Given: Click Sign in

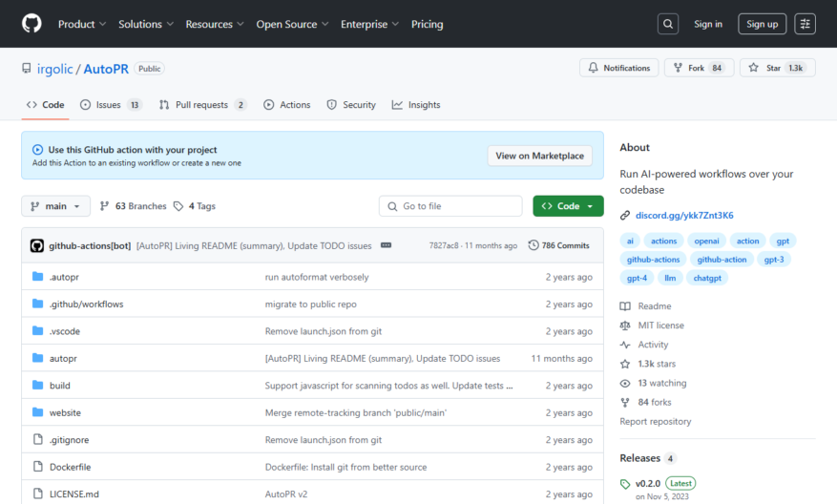Looking at the screenshot, I should 708,24.
